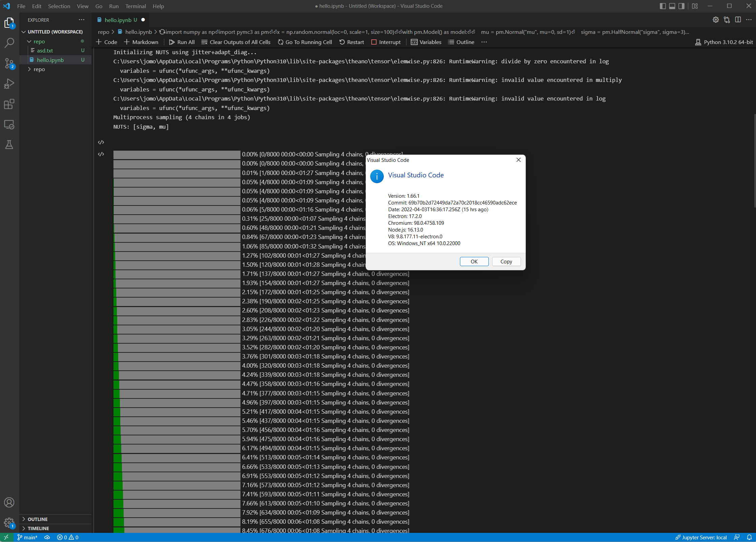Interrupt the running notebook kernel

(x=386, y=42)
